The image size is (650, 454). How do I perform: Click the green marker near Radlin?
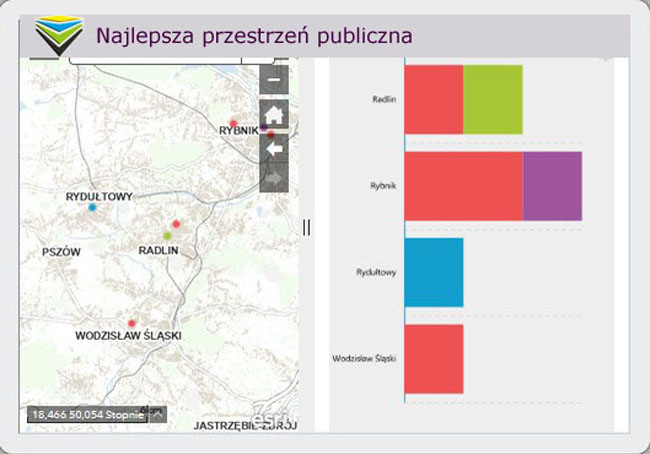(167, 235)
